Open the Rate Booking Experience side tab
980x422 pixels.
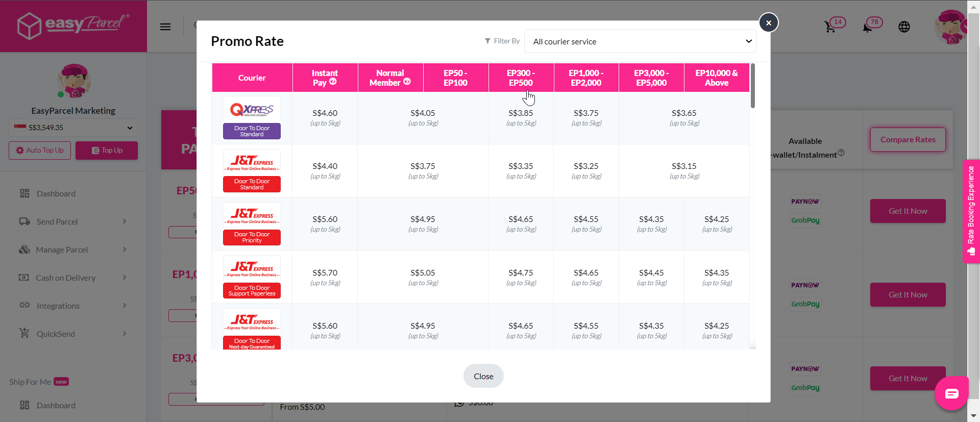(971, 211)
